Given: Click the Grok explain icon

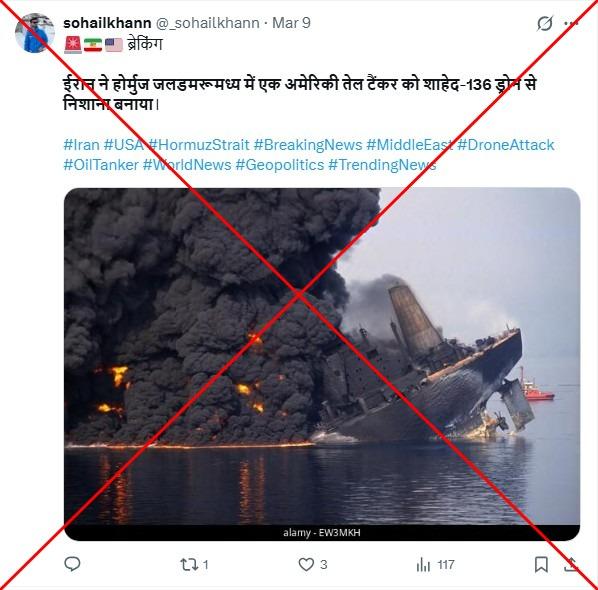Looking at the screenshot, I should [545, 23].
